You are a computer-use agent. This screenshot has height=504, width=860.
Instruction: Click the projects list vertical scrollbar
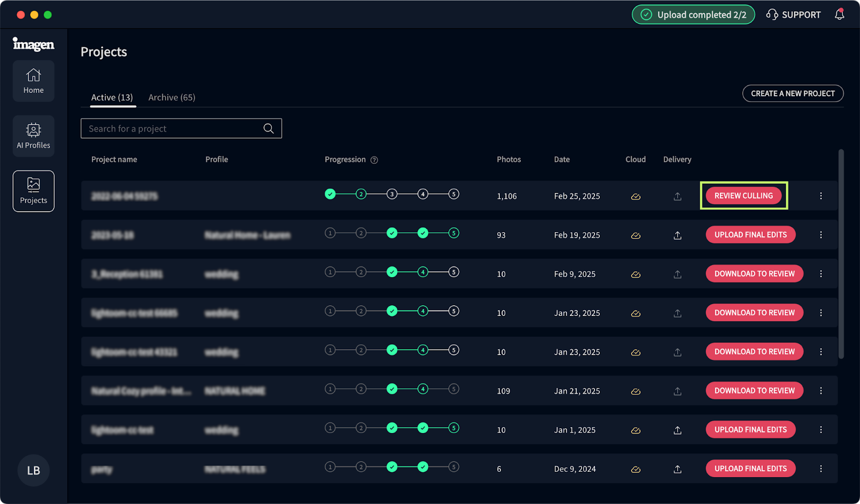tap(841, 254)
